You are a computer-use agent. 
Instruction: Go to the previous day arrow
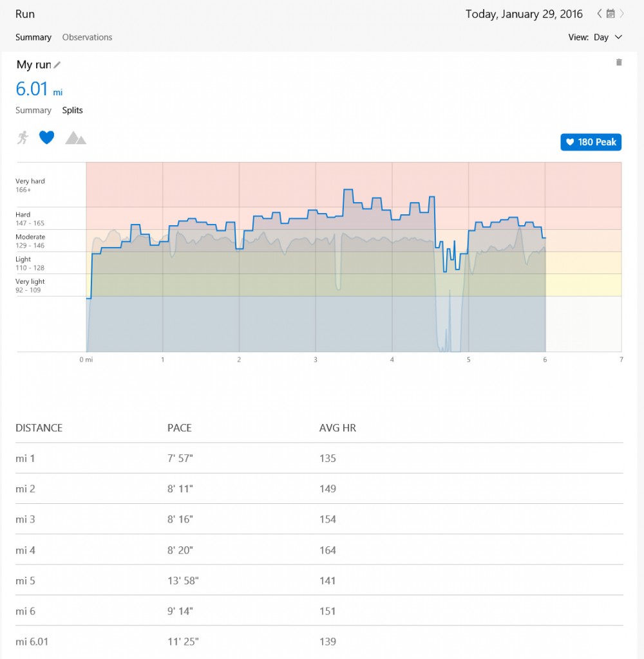[x=599, y=14]
